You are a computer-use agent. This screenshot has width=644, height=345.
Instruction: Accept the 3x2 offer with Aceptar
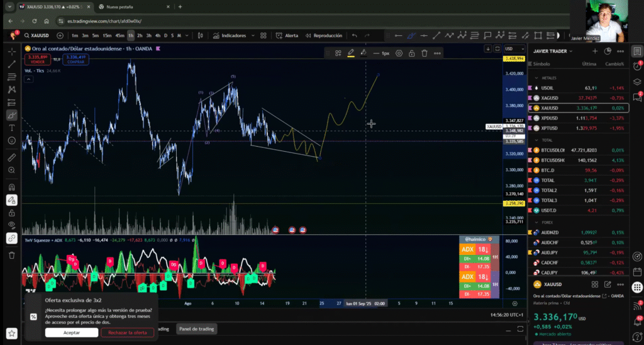tap(72, 332)
